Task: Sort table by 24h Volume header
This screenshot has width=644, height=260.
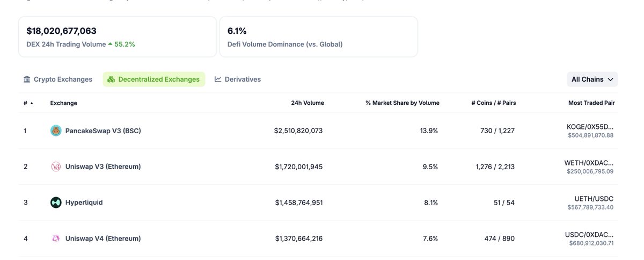Action: 308,103
